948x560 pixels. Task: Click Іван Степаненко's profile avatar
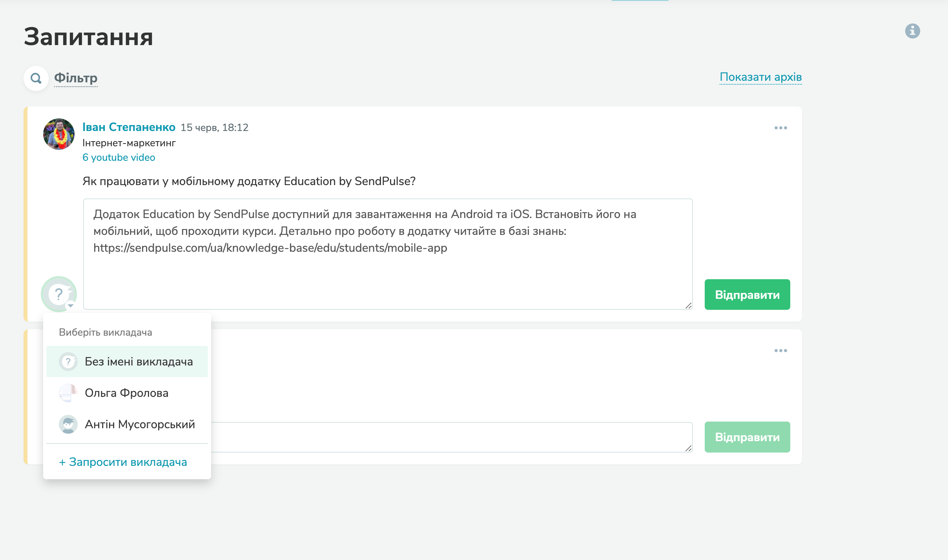click(x=59, y=134)
